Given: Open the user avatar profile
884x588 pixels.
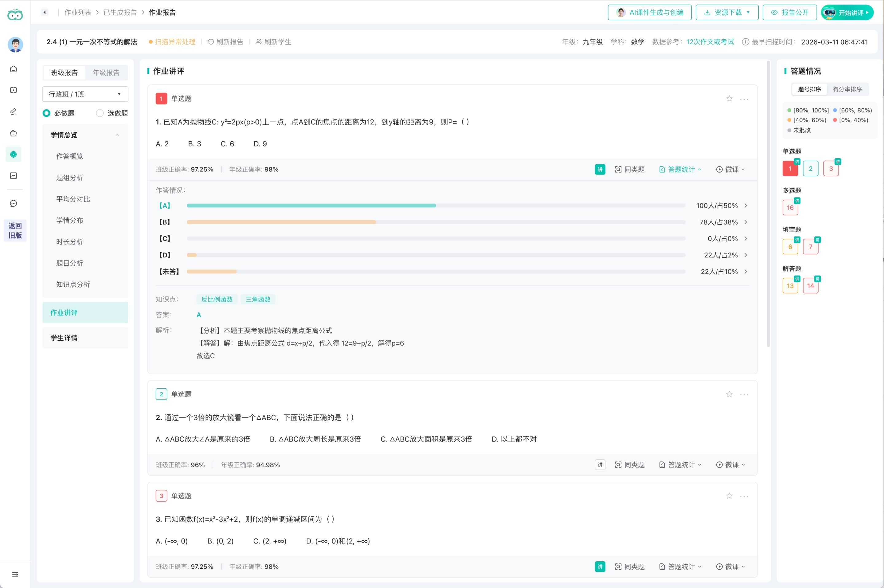Looking at the screenshot, I should [15, 45].
